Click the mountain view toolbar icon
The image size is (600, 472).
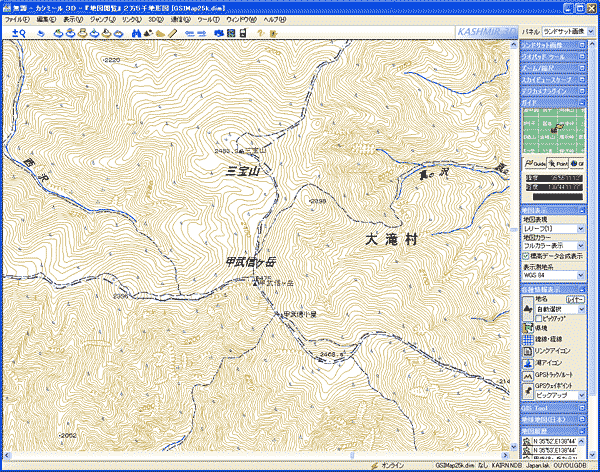pos(148,34)
